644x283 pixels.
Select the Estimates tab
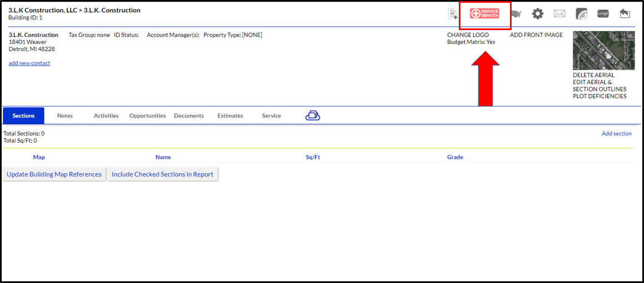230,116
